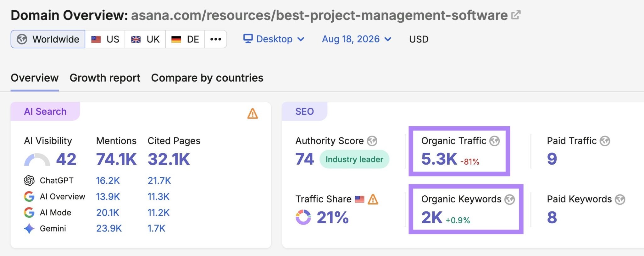Click the globe icon next to Paid Keywords
The image size is (644, 256).
(x=620, y=199)
